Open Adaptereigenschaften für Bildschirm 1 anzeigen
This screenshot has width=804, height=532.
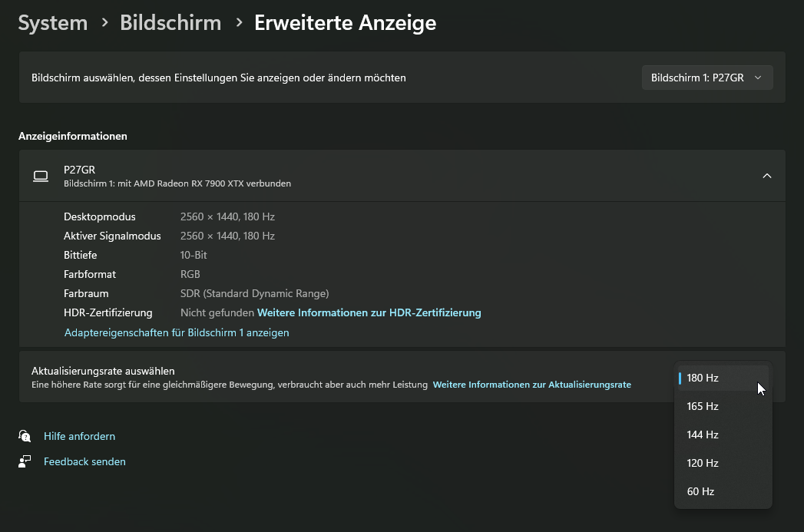(x=177, y=332)
